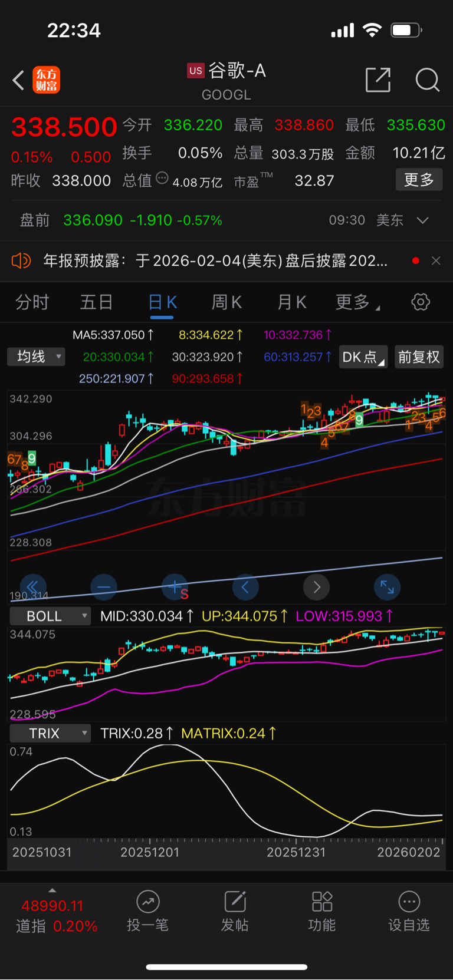Tap the 20251201 date label
Screen dimensions: 453x980
point(150,852)
